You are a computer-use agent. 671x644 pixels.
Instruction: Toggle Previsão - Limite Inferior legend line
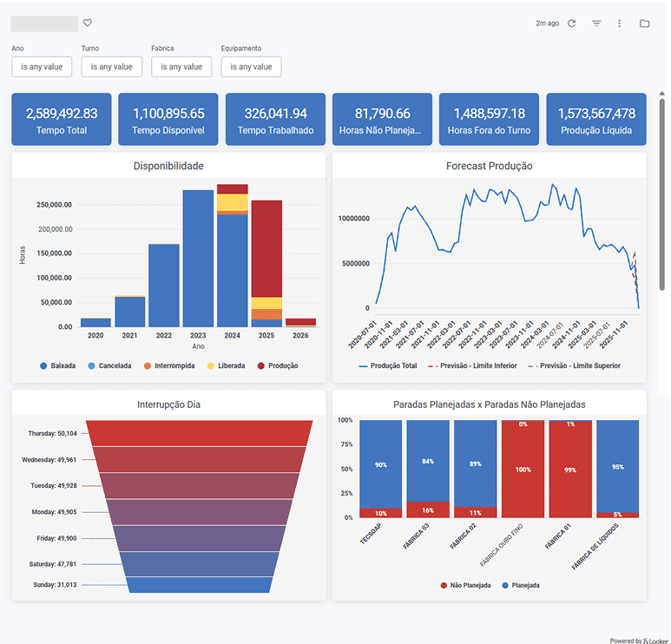tap(472, 366)
